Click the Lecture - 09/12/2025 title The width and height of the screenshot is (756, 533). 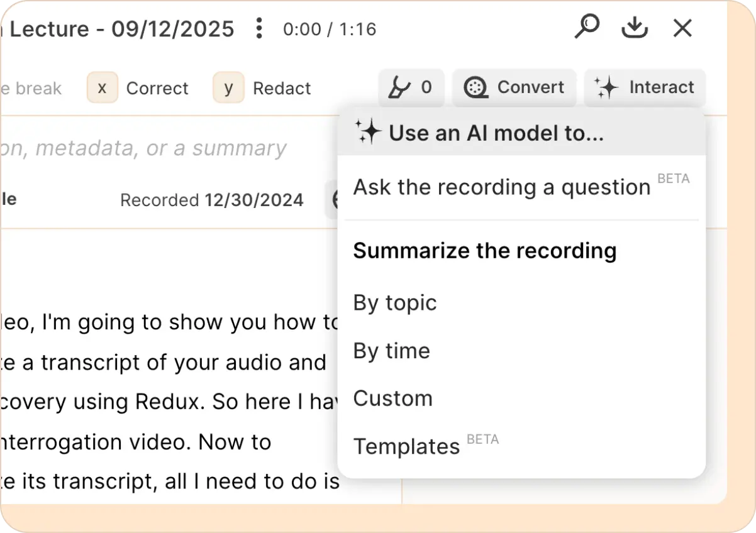coord(122,29)
